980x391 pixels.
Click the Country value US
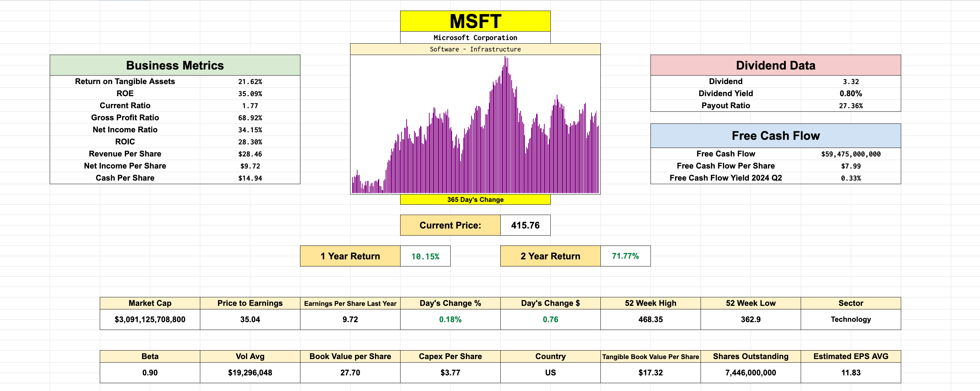tap(550, 373)
